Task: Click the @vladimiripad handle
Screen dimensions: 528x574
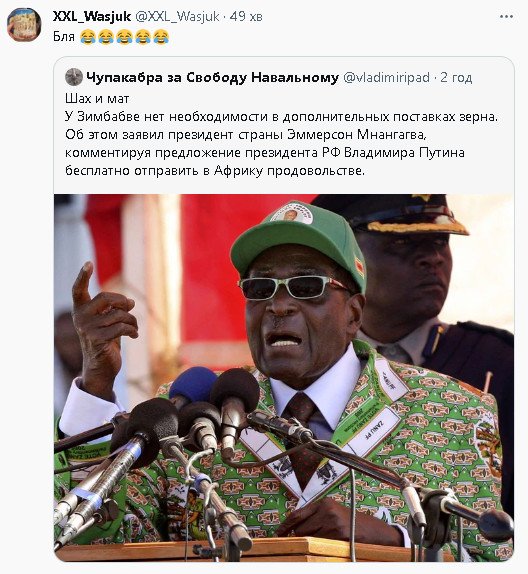Action: [x=386, y=77]
